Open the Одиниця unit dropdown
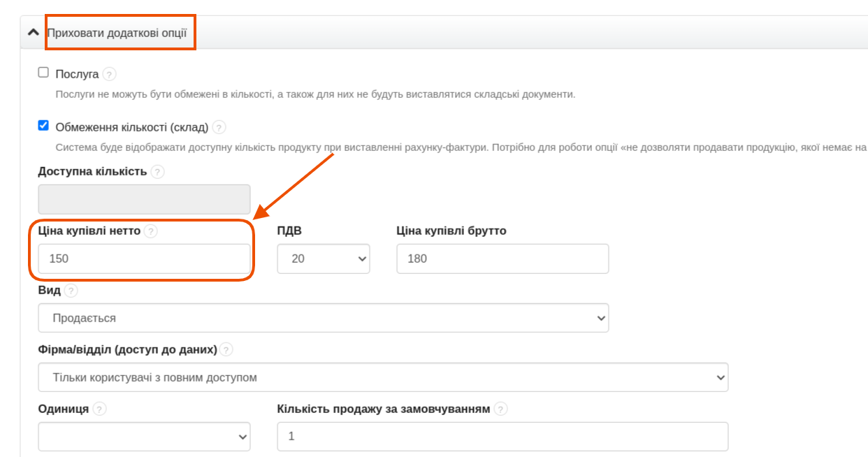 tap(144, 437)
